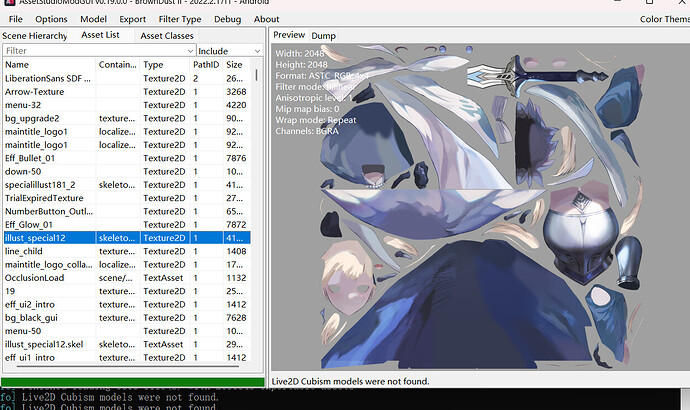The width and height of the screenshot is (690, 410).
Task: Select the bg_black_gui asset
Action: click(127, 318)
